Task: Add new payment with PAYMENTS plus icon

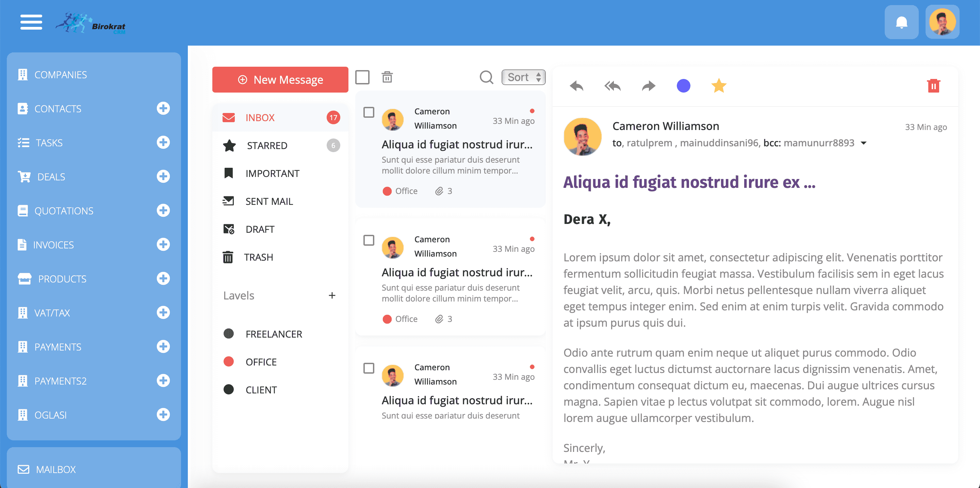Action: pyautogui.click(x=163, y=346)
